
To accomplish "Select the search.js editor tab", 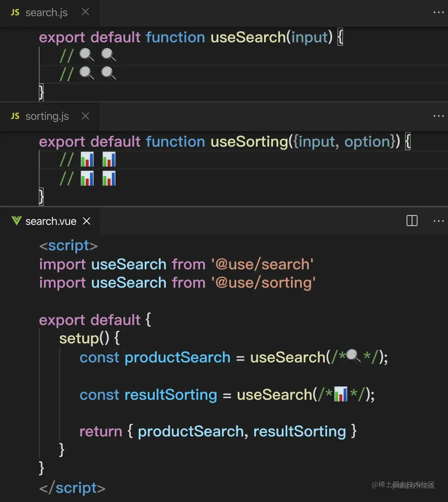I will (x=49, y=13).
